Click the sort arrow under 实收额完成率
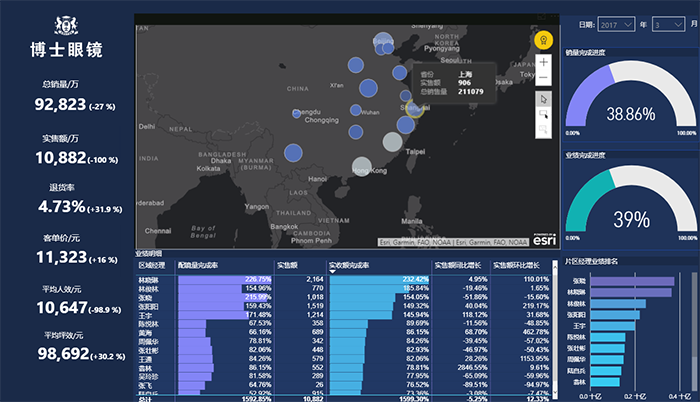Image resolution: width=700 pixels, height=402 pixels. (x=333, y=272)
